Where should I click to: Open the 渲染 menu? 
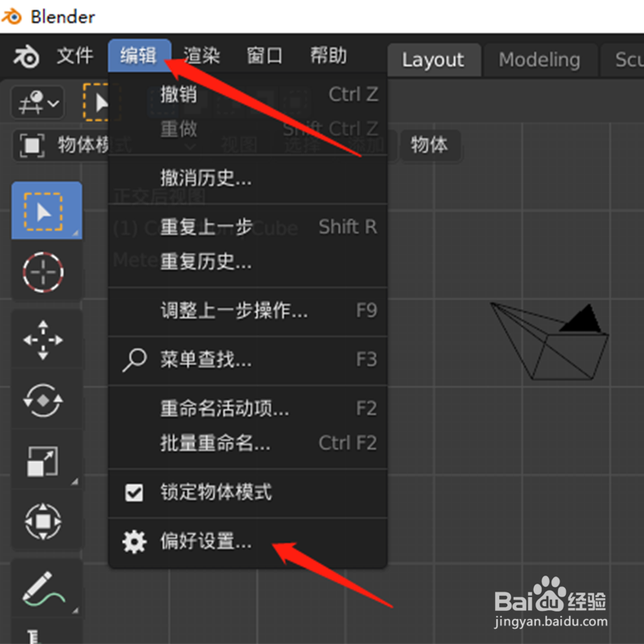click(201, 56)
